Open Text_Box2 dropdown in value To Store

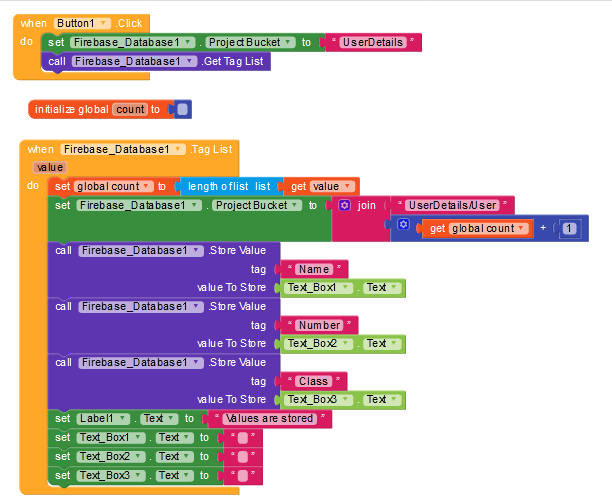coord(318,344)
